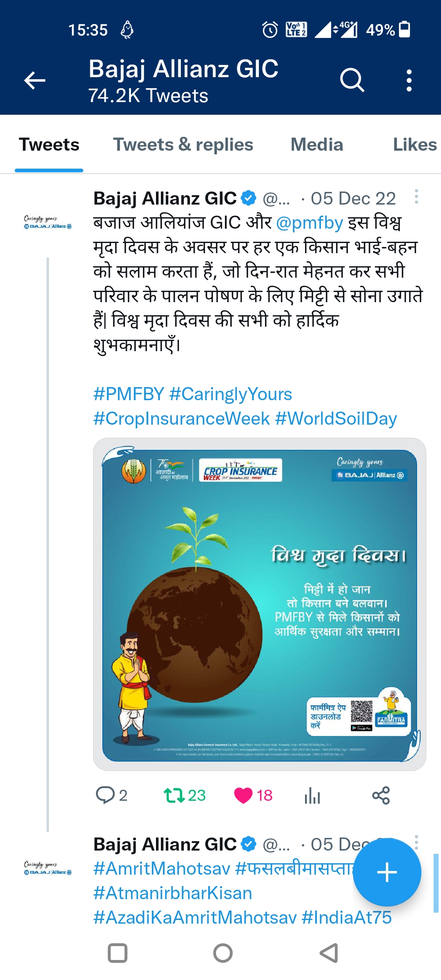Viewport: 441px width, 980px height.
Task: Open the @pmfby mention link
Action: tap(310, 223)
